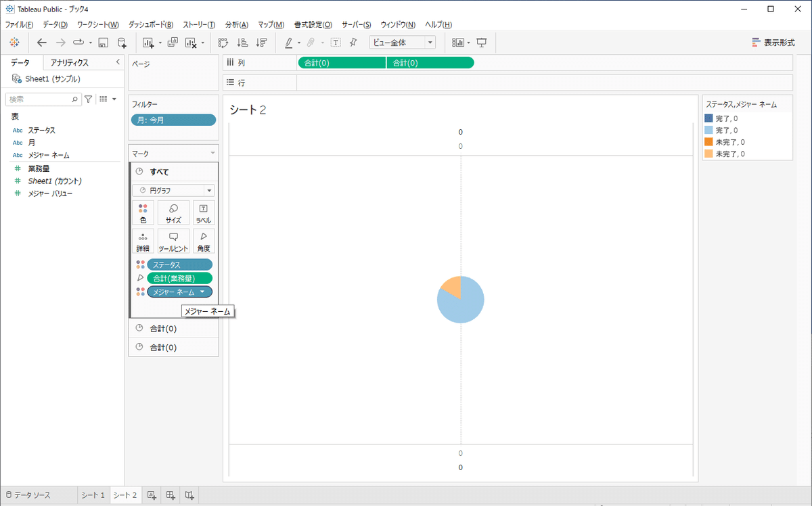Click the 角度 angle button
The height and width of the screenshot is (506, 812).
point(204,241)
